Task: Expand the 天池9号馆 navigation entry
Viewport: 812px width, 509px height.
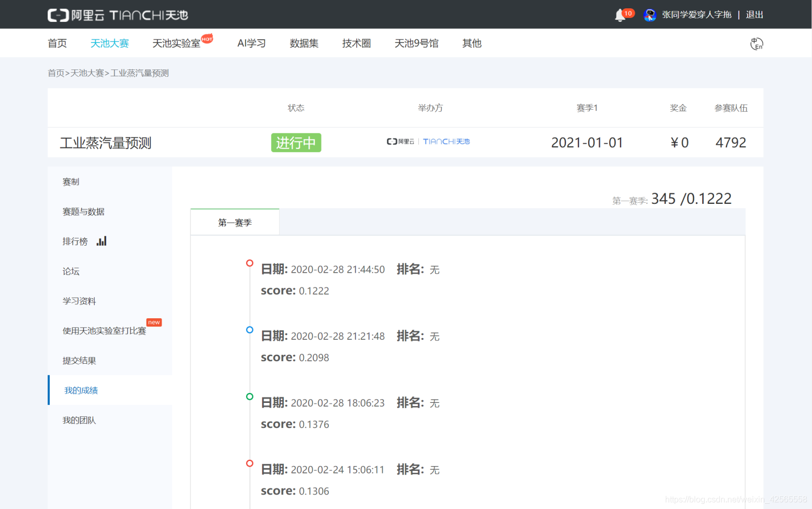Action: [x=417, y=43]
